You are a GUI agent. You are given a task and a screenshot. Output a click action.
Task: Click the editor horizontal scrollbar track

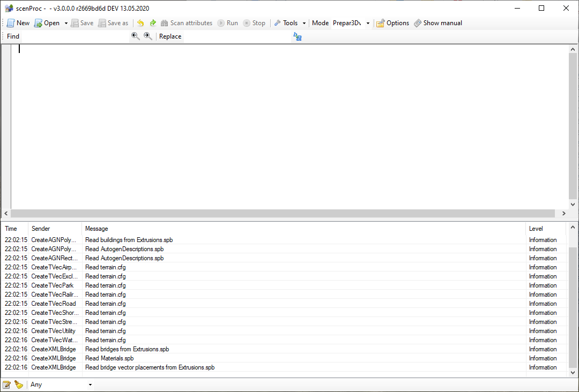(283, 214)
